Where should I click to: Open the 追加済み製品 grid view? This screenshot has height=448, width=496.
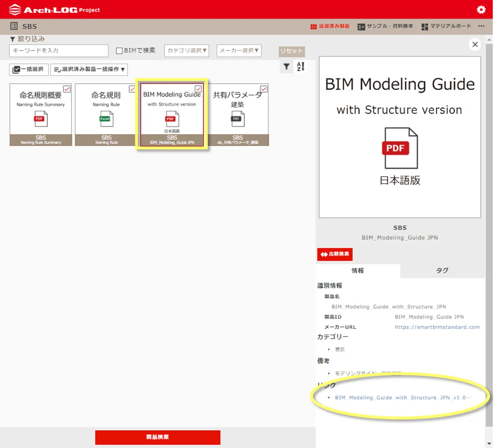pos(330,26)
